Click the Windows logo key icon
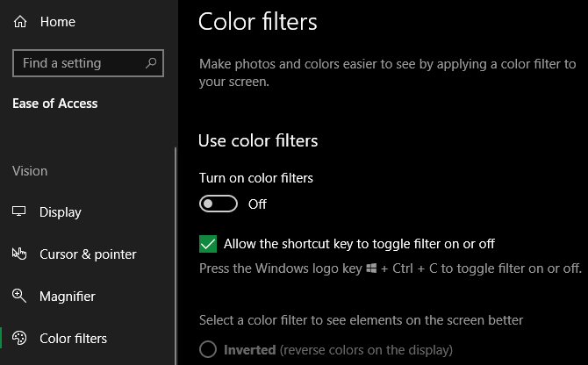 pyautogui.click(x=372, y=268)
